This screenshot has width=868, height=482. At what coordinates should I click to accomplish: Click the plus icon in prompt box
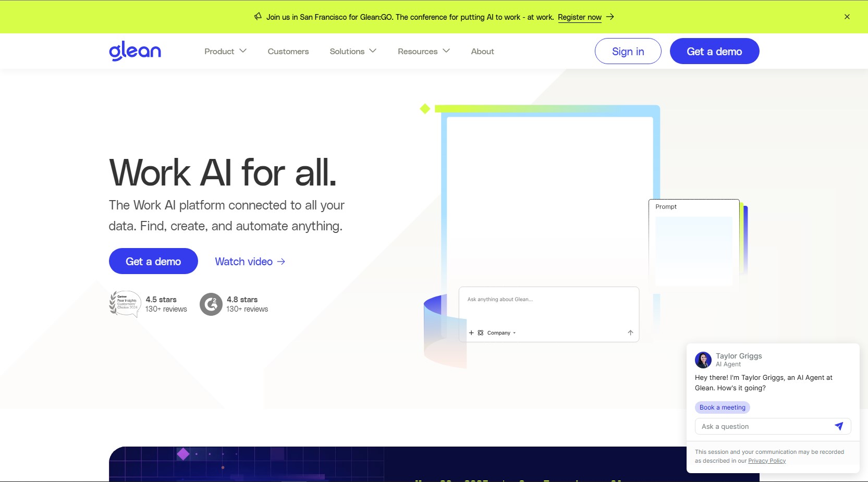click(x=471, y=333)
